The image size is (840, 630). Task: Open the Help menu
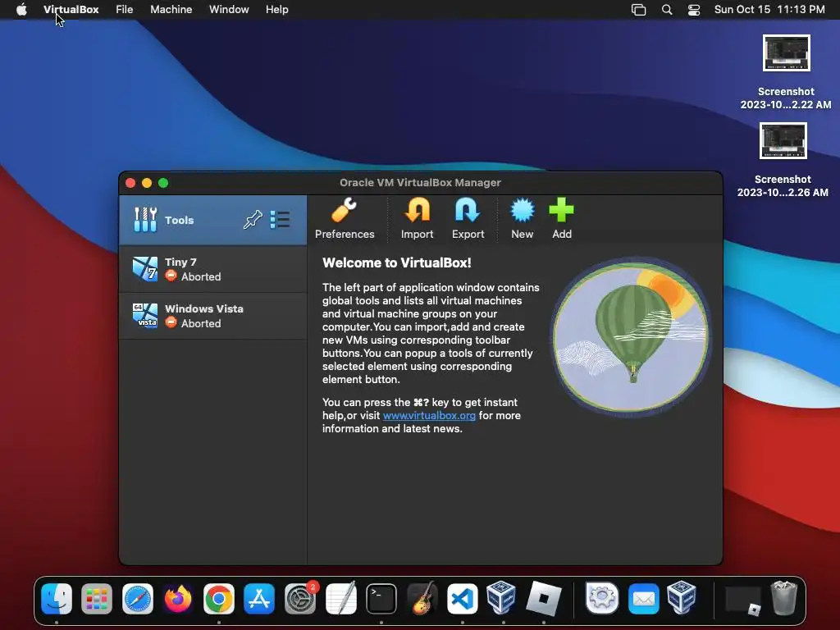point(277,10)
